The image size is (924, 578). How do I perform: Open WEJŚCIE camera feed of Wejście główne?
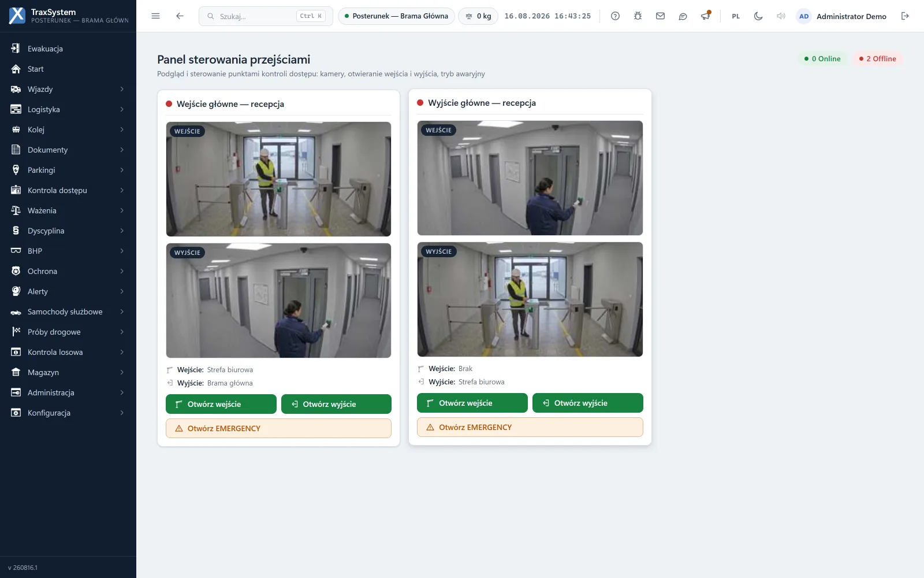click(278, 179)
